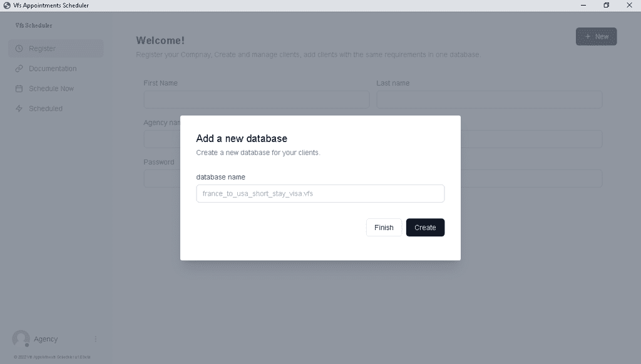Click the Scheduled lightning bolt icon
The width and height of the screenshot is (641, 364).
coord(19,109)
